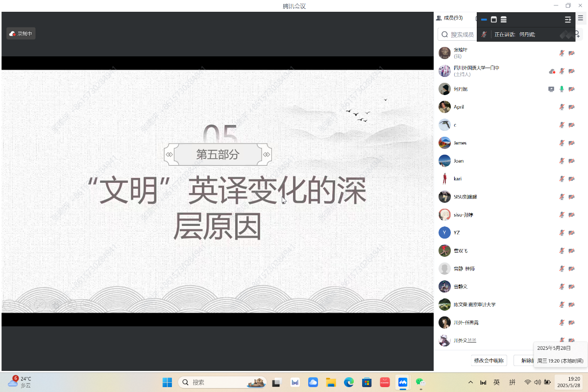Click the 录制中 recording indicator
The image size is (588, 392).
[21, 34]
